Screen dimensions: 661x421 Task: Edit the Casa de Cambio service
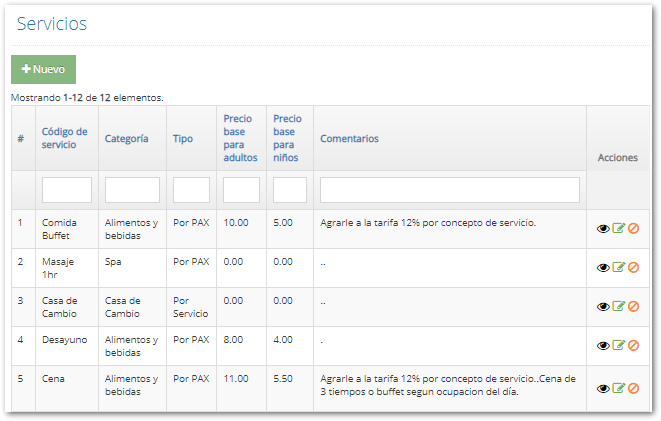click(x=618, y=307)
